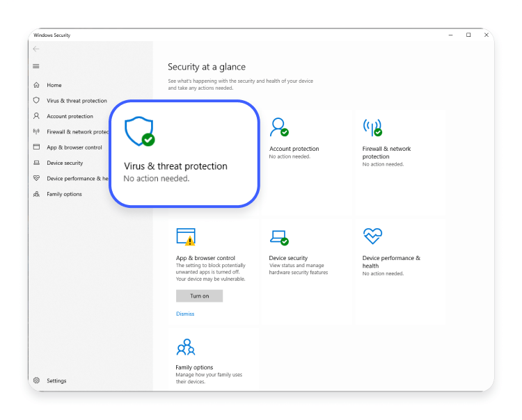
Task: Click the Device security laptop icon in sidebar
Action: [x=37, y=163]
